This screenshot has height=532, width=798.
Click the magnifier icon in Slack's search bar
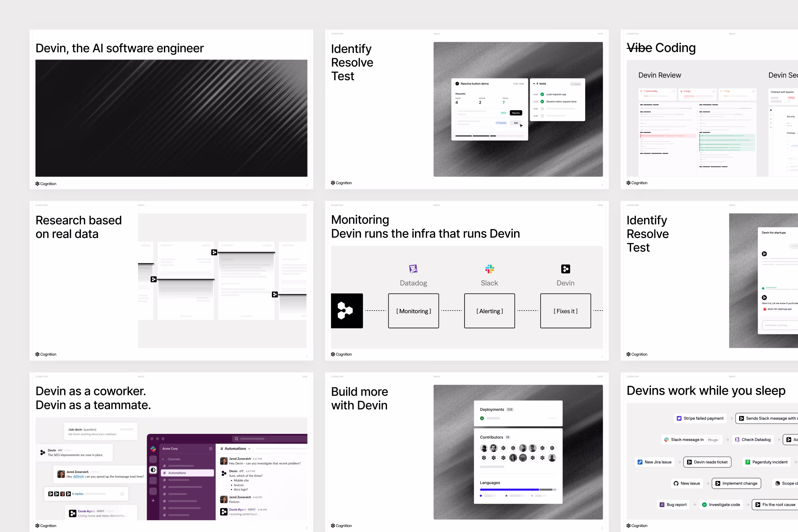(236, 439)
